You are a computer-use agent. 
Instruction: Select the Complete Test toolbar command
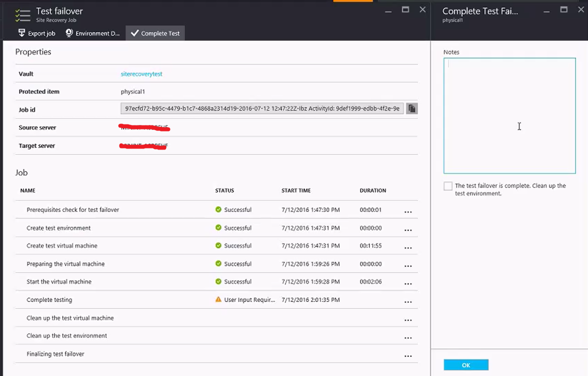point(155,33)
